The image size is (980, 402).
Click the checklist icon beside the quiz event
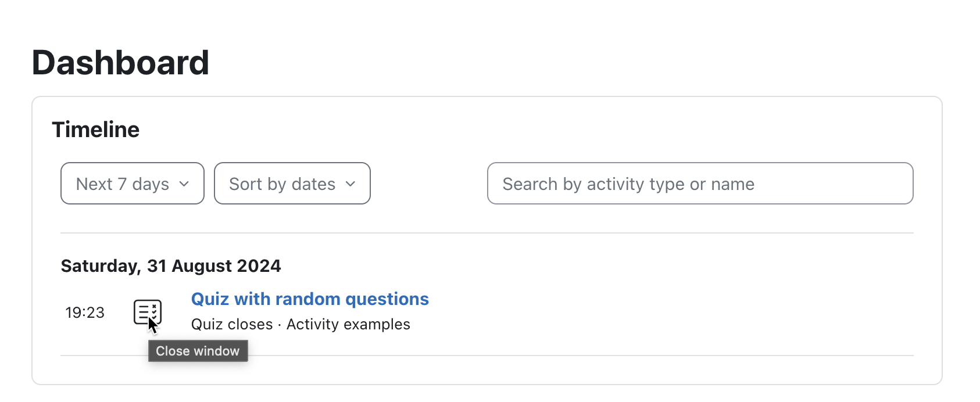click(148, 313)
